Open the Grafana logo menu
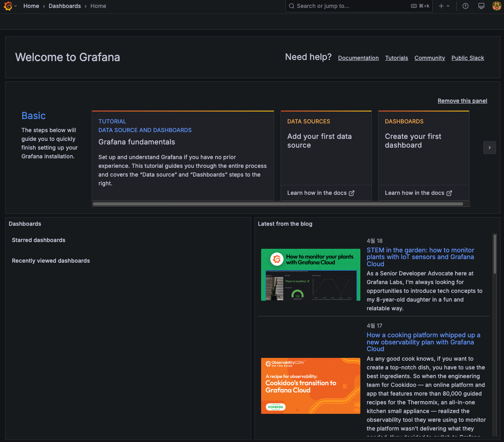Screen dimensions: 504x442 tap(8, 6)
